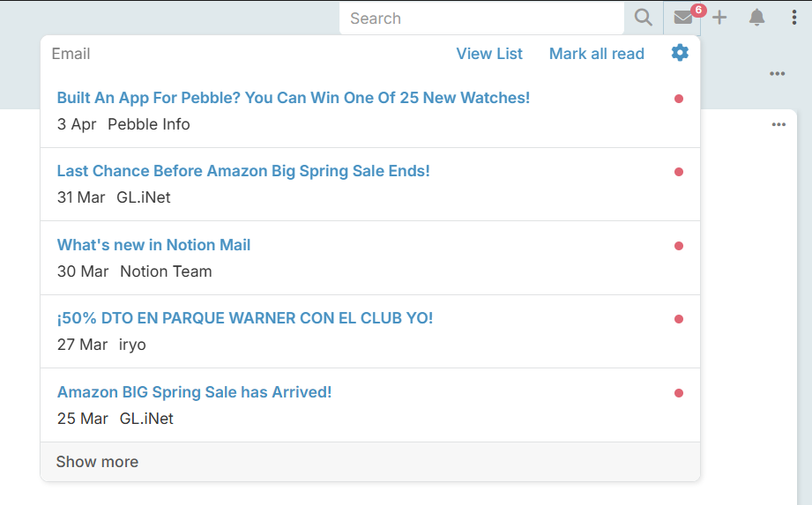Click View List link
Image resolution: width=812 pixels, height=505 pixels.
(489, 54)
